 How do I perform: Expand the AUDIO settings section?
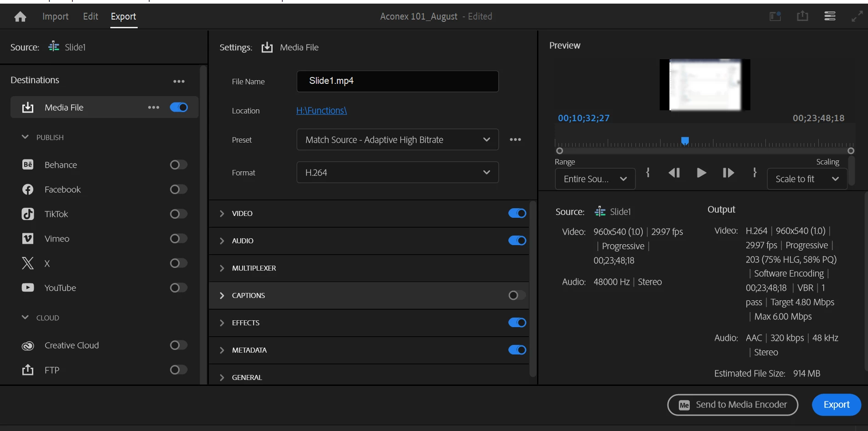point(222,241)
